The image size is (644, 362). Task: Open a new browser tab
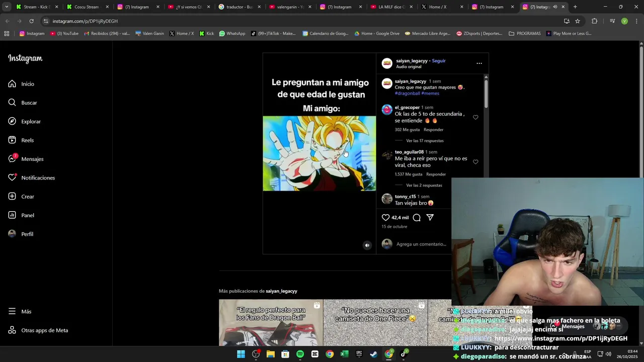[x=575, y=7]
